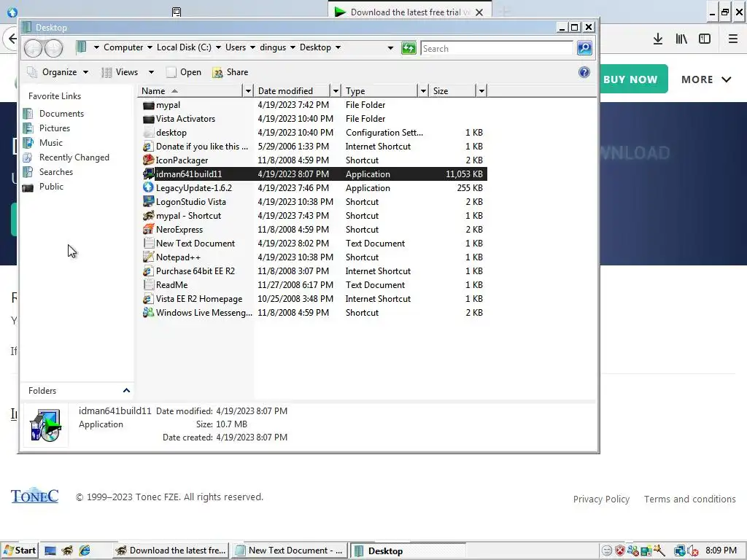Click the Notepad++ shortcut icon

[x=149, y=257]
